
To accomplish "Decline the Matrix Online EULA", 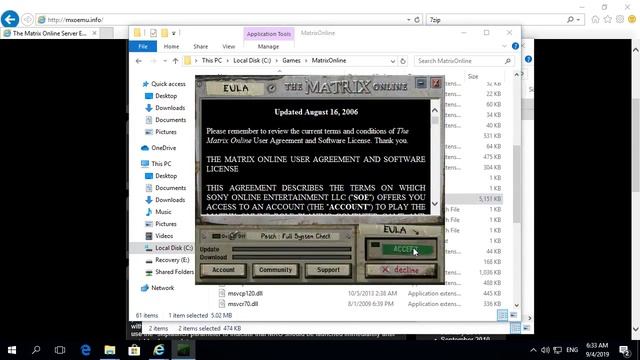I will [x=401, y=270].
